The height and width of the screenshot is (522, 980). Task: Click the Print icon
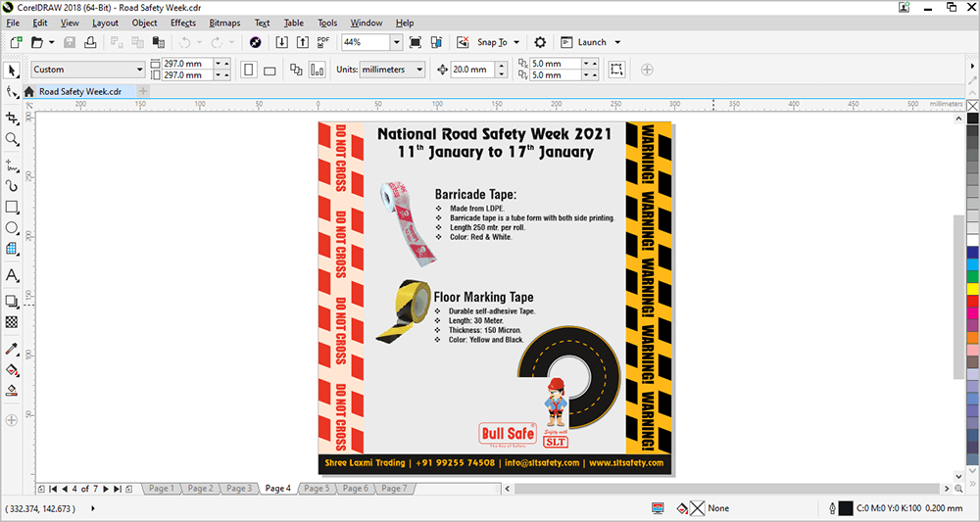[90, 42]
